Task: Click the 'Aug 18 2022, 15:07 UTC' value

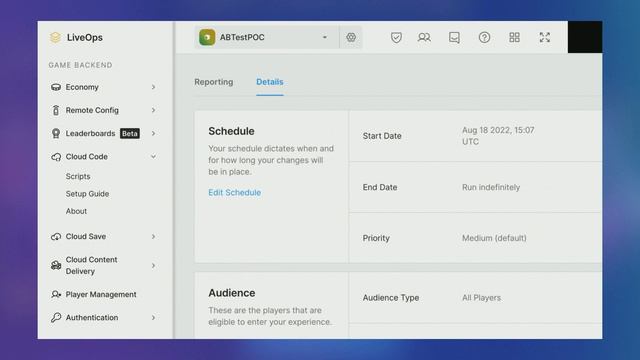Action: click(x=498, y=136)
